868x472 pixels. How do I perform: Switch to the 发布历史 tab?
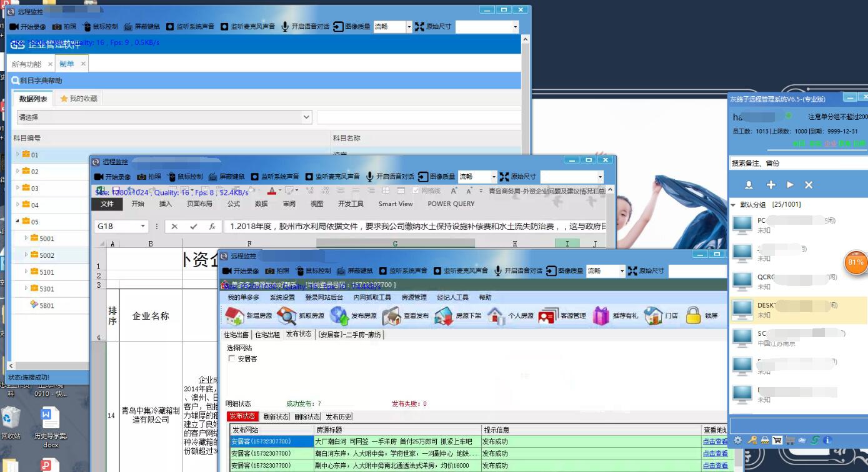pyautogui.click(x=338, y=416)
